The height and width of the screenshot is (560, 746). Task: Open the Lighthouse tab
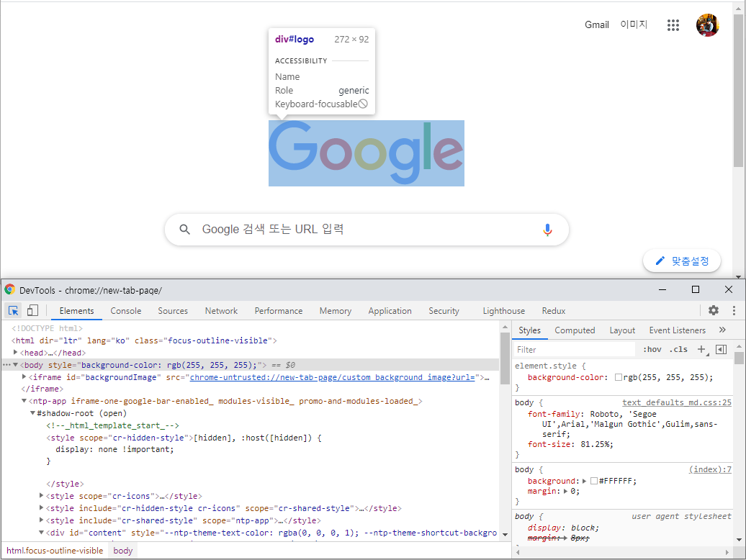click(504, 310)
